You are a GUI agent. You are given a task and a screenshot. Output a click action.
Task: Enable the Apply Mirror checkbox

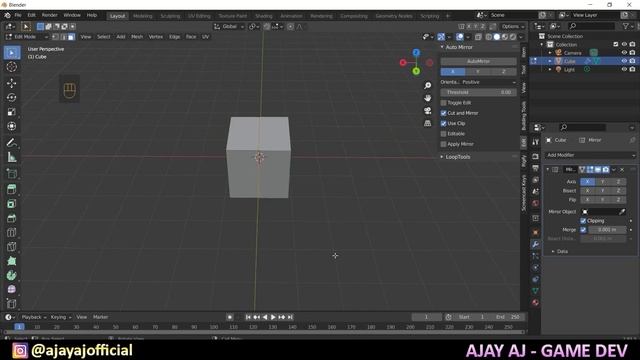[444, 144]
